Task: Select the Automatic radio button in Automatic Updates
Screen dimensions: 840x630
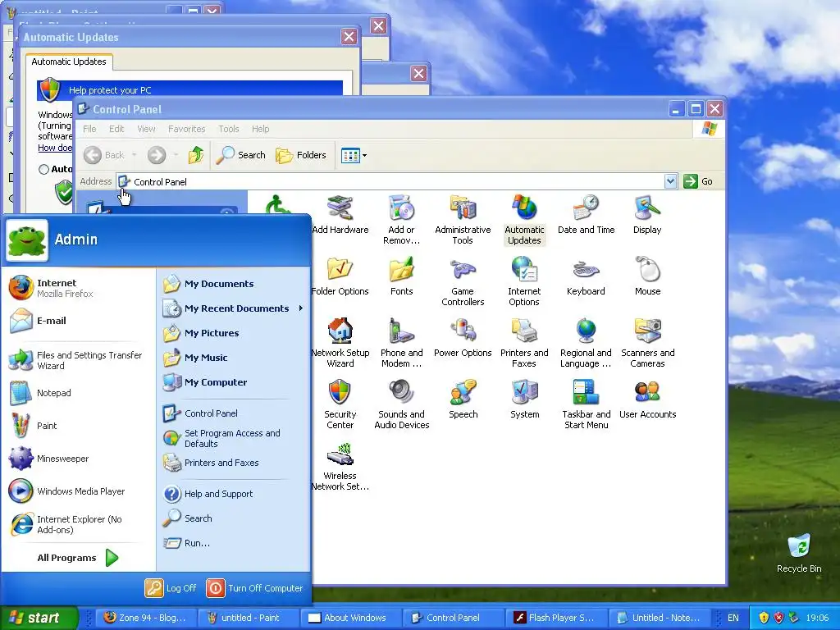Action: [44, 169]
